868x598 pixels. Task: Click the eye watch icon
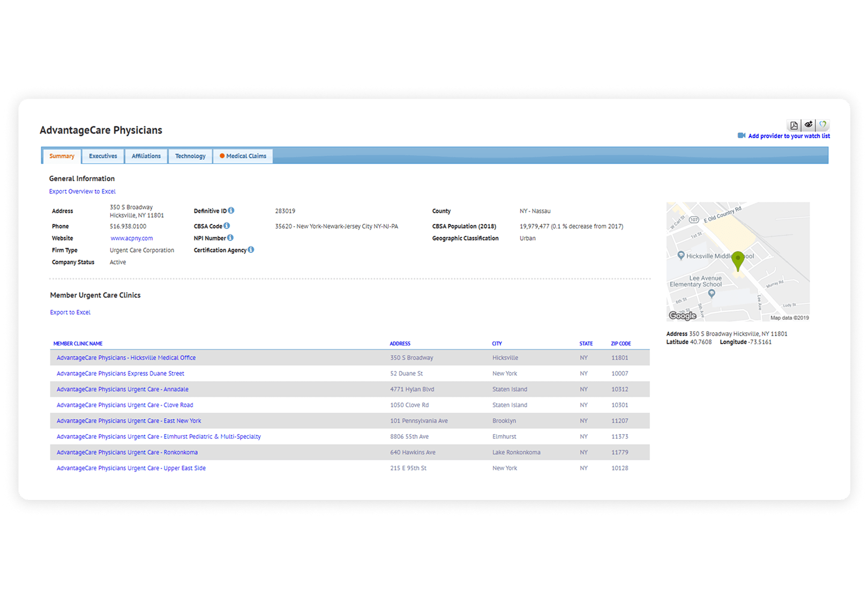pyautogui.click(x=808, y=125)
